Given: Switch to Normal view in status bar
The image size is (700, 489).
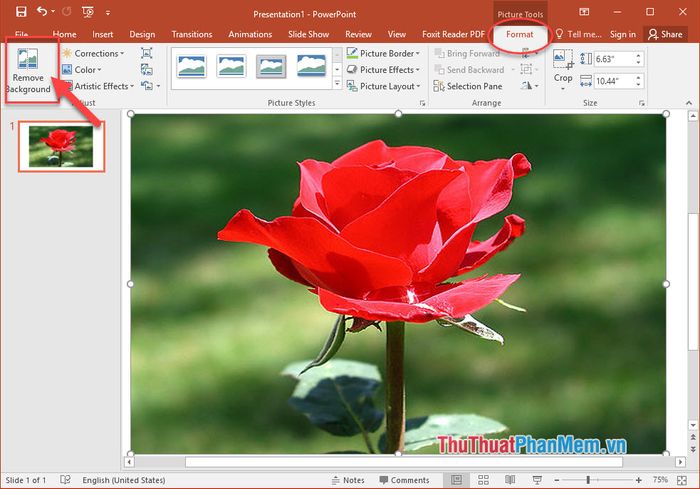Looking at the screenshot, I should point(456,480).
